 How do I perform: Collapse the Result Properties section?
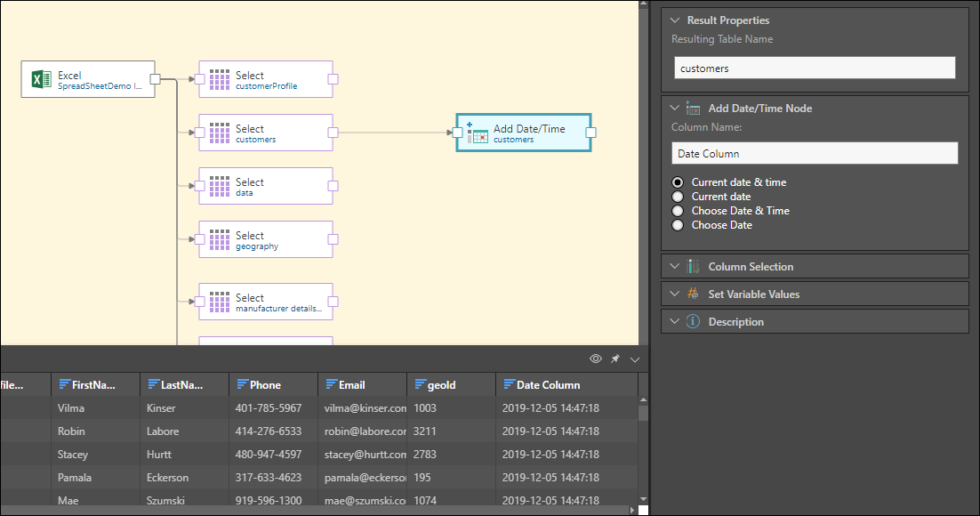coord(674,20)
